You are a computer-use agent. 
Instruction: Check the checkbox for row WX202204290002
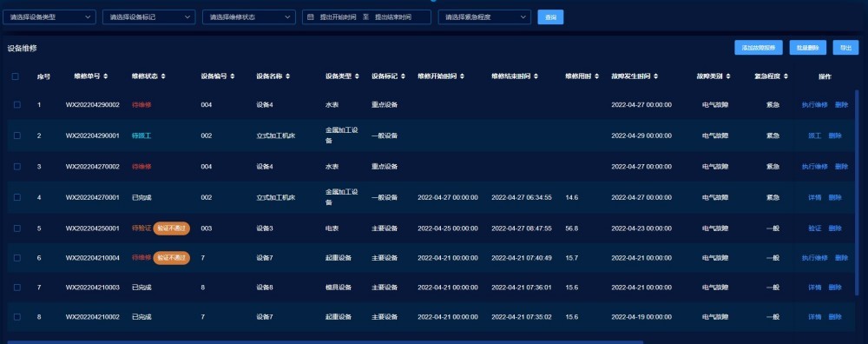click(17, 104)
